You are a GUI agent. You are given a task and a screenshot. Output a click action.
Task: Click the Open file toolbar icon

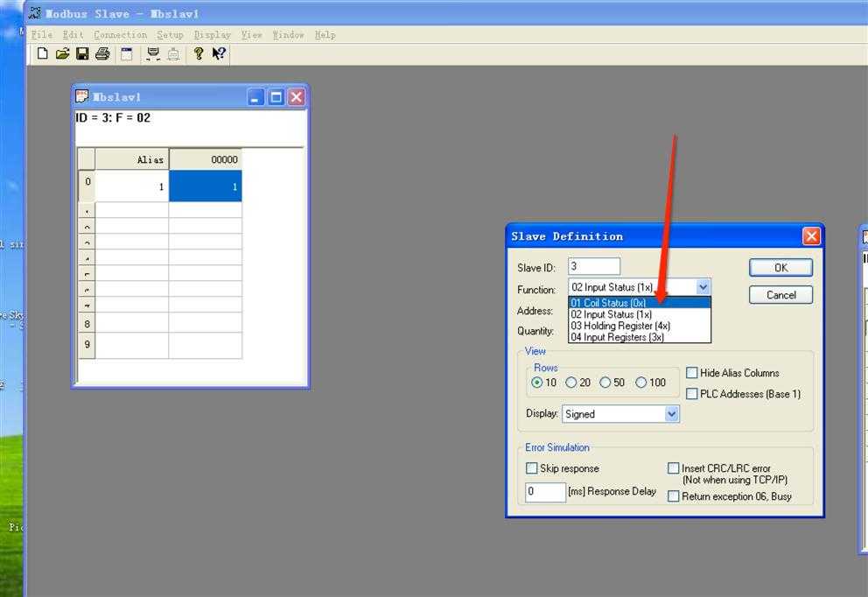[62, 53]
